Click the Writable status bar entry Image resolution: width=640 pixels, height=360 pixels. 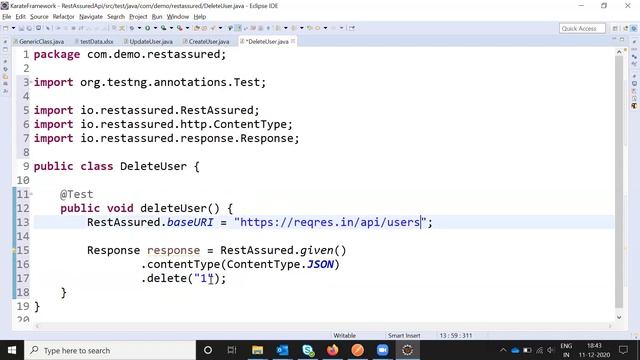click(x=344, y=336)
